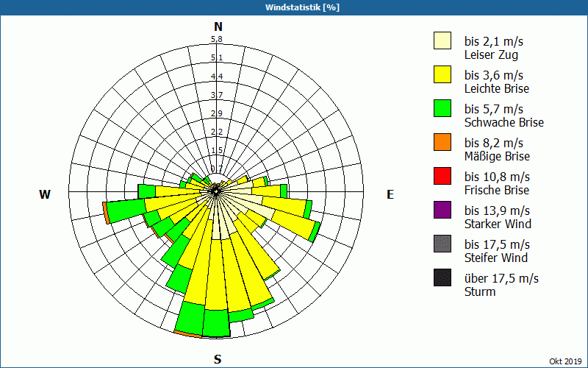The width and height of the screenshot is (588, 368).
Task: Click the gray 'bis 17,5 m/s' swatch
Action: tap(442, 244)
